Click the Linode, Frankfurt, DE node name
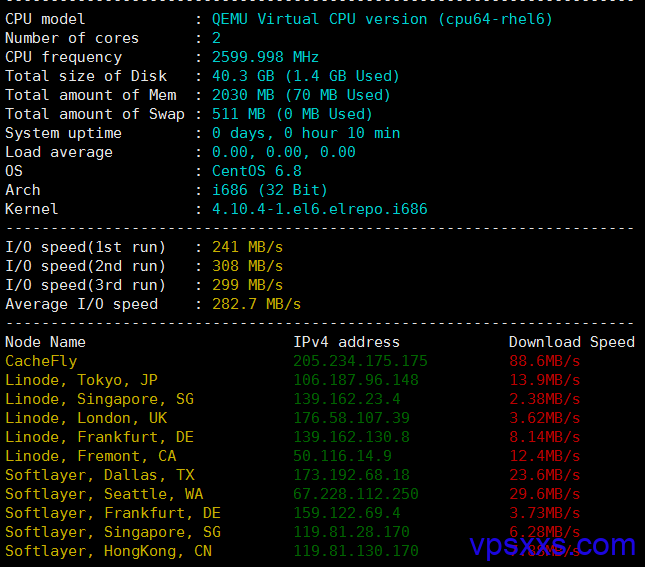This screenshot has height=567, width=645. [99, 437]
